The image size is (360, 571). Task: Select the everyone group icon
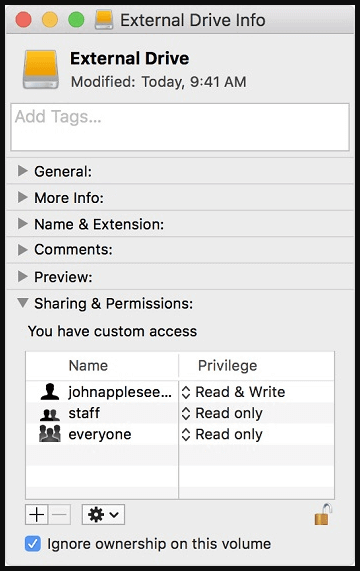click(50, 434)
